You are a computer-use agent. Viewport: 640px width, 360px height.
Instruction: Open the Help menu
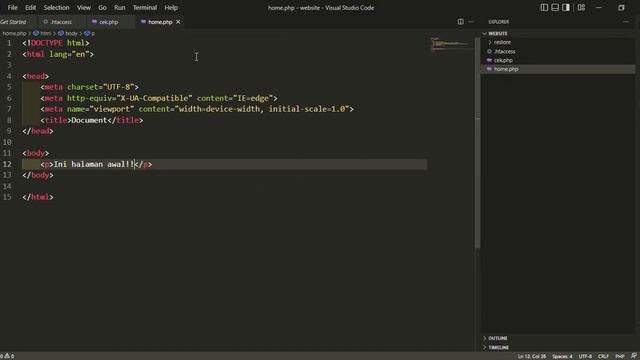point(171,7)
